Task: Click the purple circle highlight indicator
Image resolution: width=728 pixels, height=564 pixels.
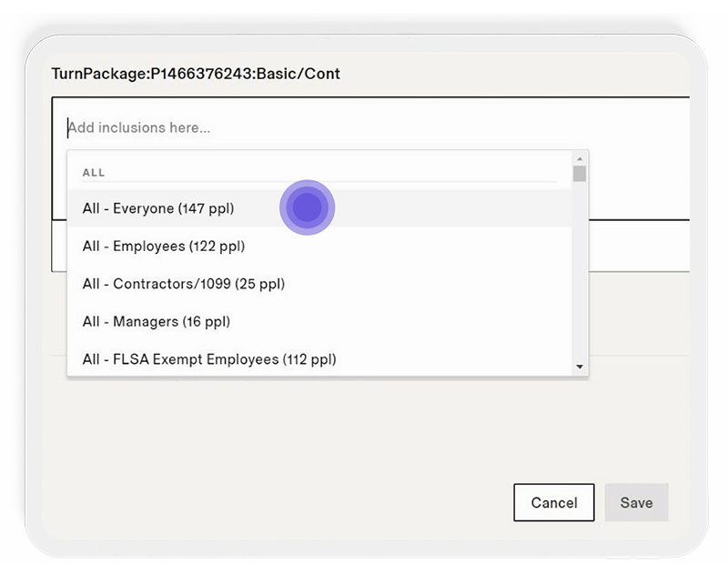Action: coord(308,207)
